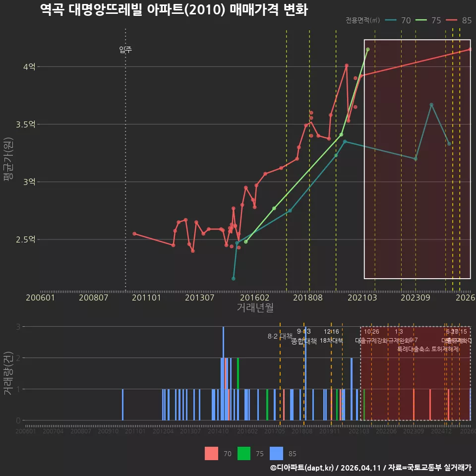Viewport: 476px width, 476px height.
Task: Click the 거래년월 axis title
Action: coord(255,307)
